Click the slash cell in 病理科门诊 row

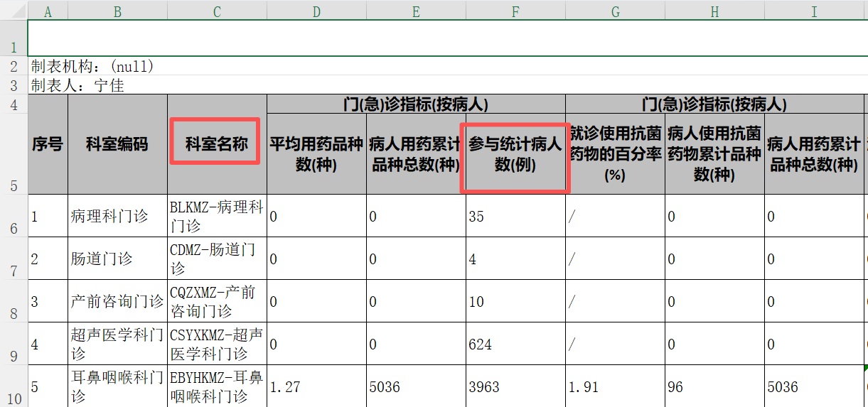615,216
